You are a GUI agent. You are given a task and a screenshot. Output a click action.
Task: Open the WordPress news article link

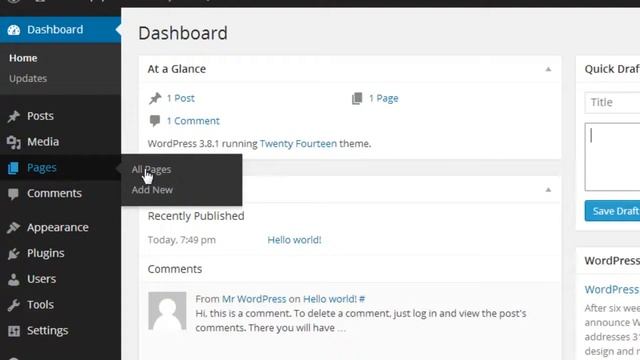pos(612,289)
